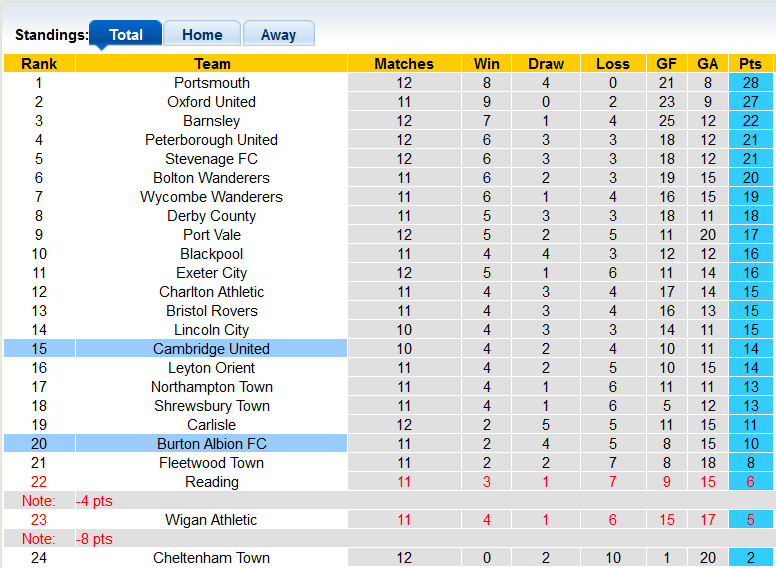Image resolution: width=776 pixels, height=568 pixels.
Task: Switch to the Total standings tab
Action: coord(125,34)
